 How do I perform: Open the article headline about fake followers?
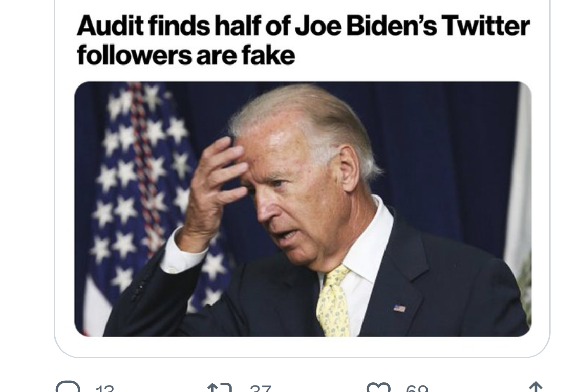[302, 40]
